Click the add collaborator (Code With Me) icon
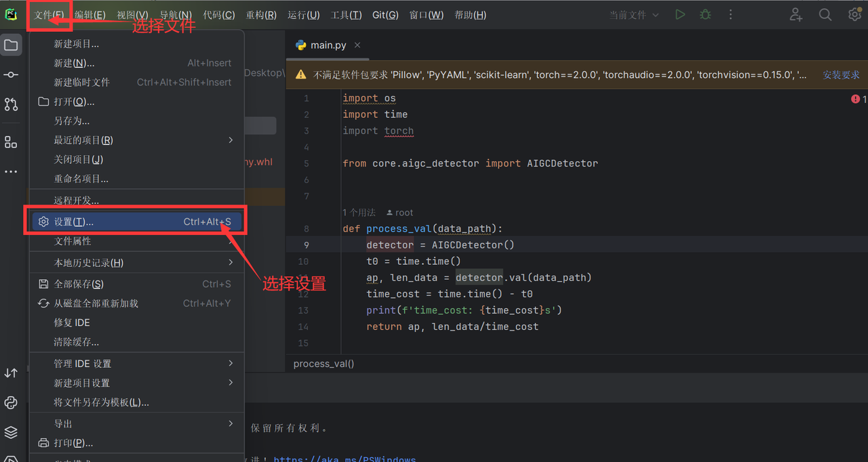The width and height of the screenshot is (868, 462). click(x=796, y=14)
